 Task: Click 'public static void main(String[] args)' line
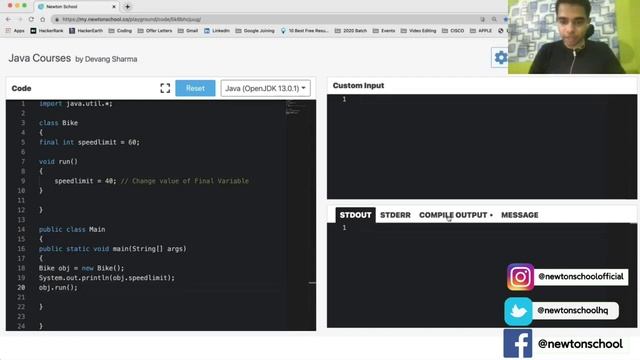click(x=112, y=249)
